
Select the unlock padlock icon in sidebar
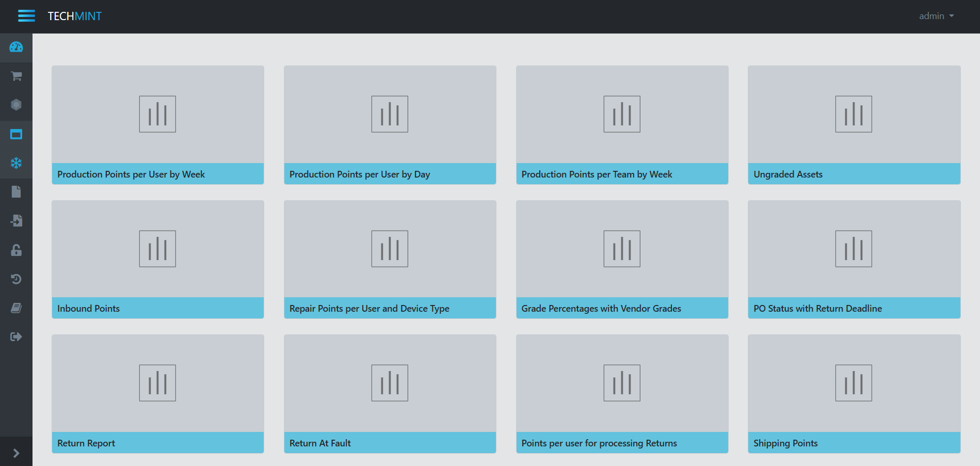[x=16, y=250]
